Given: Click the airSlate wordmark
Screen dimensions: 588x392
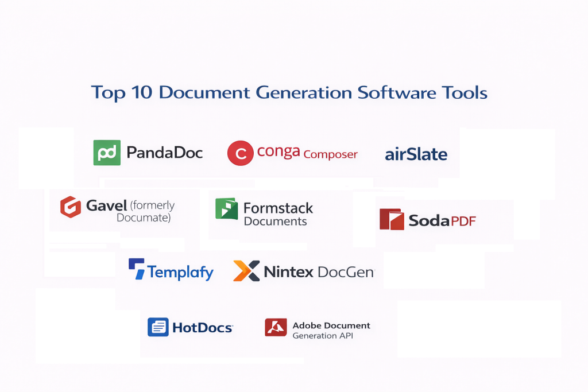Looking at the screenshot, I should pyautogui.click(x=416, y=154).
